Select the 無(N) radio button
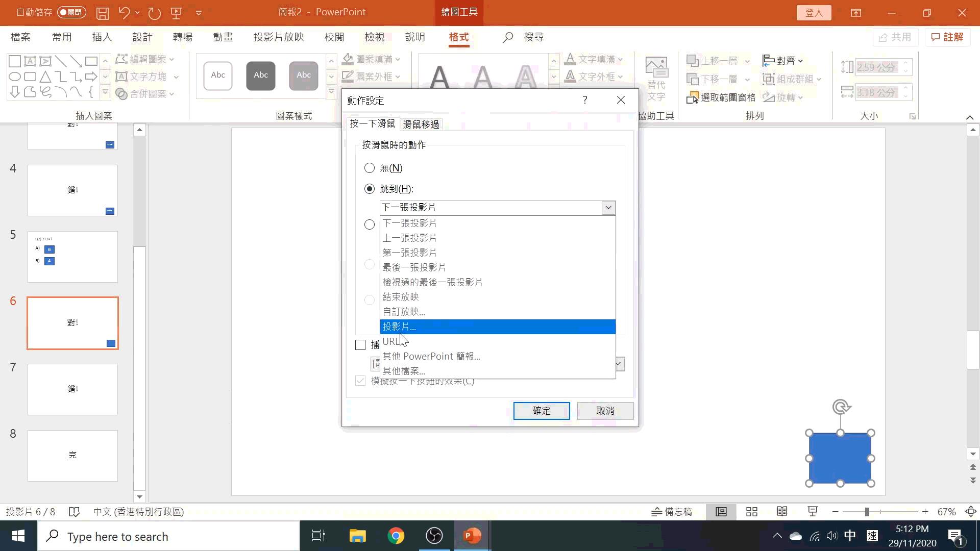Viewport: 980px width, 551px height. [x=370, y=168]
